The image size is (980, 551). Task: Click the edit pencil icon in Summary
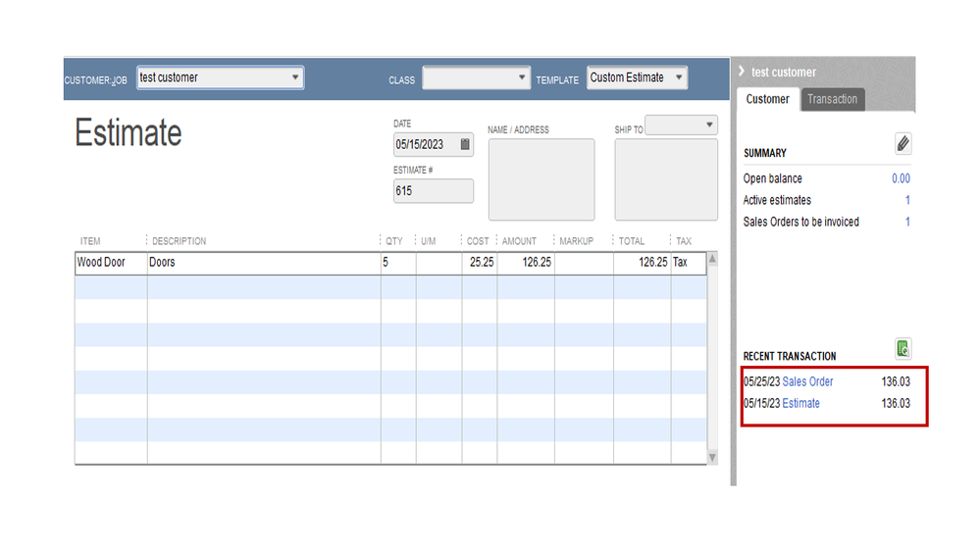pos(903,144)
